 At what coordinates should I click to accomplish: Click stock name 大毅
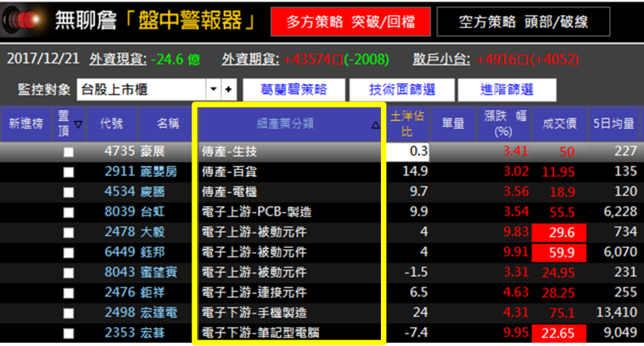tap(152, 232)
